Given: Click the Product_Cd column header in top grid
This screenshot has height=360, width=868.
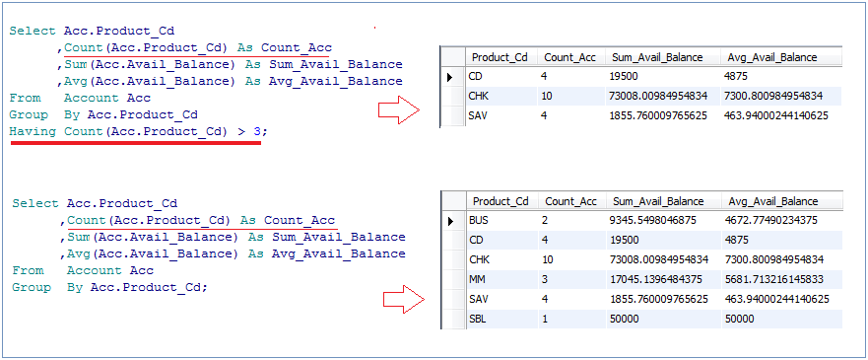Looking at the screenshot, I should coord(501,57).
